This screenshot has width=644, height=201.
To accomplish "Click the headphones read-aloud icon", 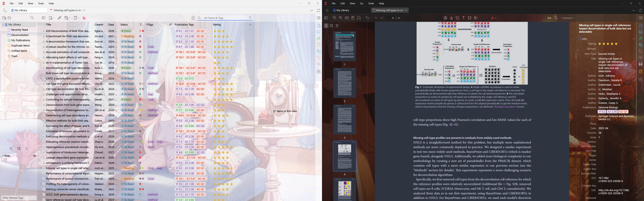I will [x=359, y=18].
